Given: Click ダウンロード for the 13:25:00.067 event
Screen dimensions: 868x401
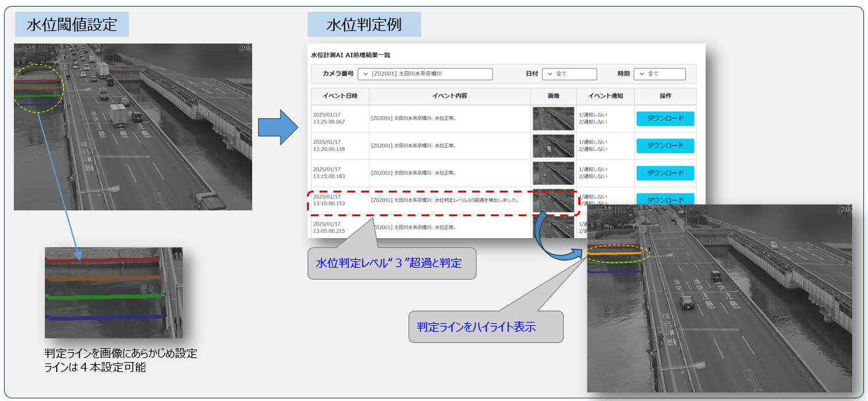Looking at the screenshot, I should click(x=665, y=119).
